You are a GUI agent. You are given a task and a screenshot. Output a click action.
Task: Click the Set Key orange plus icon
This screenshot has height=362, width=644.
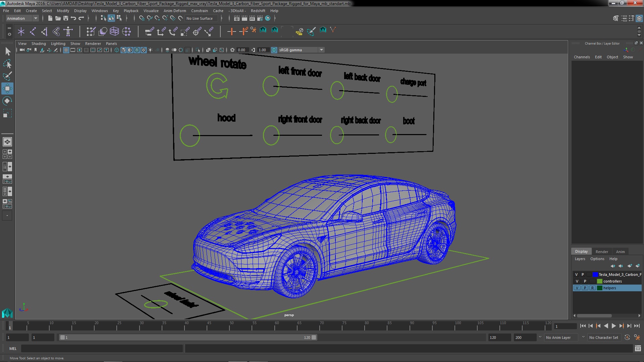pos(231,32)
